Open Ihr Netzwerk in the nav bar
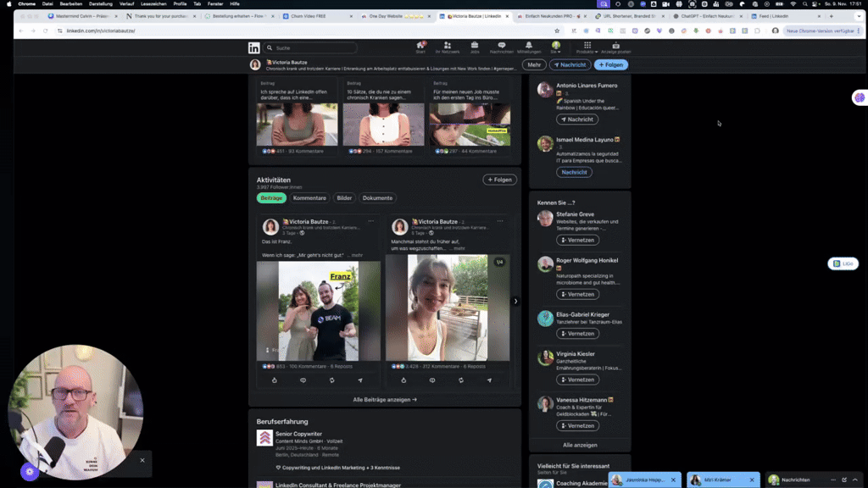This screenshot has height=488, width=868. (448, 47)
